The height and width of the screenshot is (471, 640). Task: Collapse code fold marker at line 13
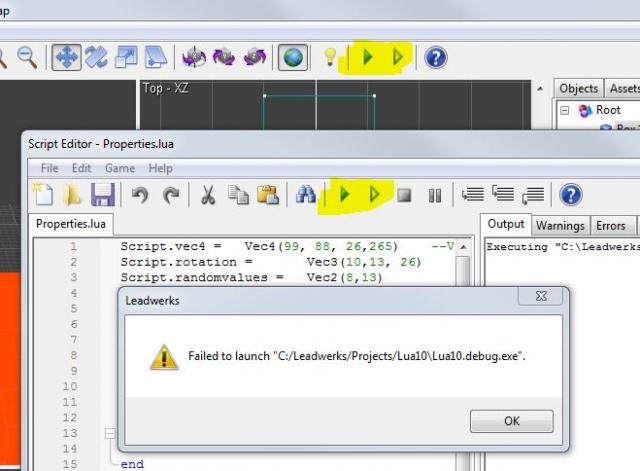[x=110, y=433]
